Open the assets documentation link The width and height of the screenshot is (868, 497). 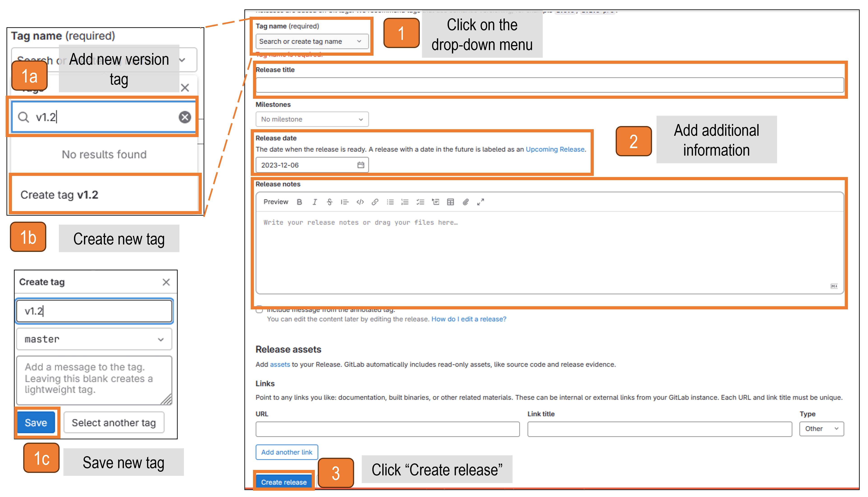(280, 364)
